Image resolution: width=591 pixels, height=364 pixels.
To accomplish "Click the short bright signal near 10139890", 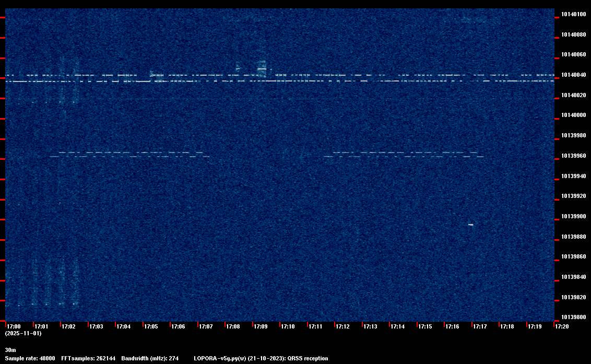I will click(471, 225).
